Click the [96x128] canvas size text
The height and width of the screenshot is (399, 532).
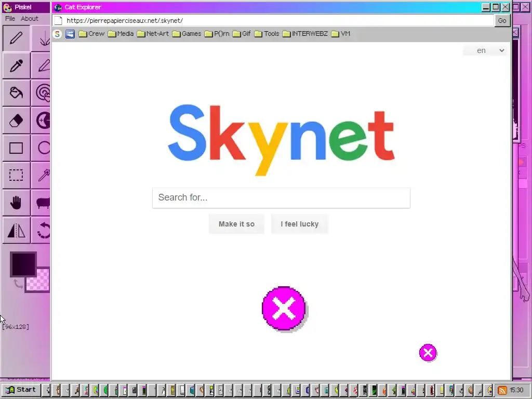[x=16, y=326]
